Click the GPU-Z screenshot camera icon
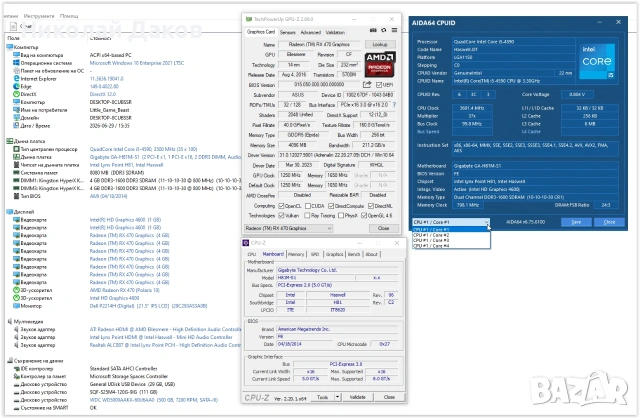The image size is (640, 418). tap(373, 30)
